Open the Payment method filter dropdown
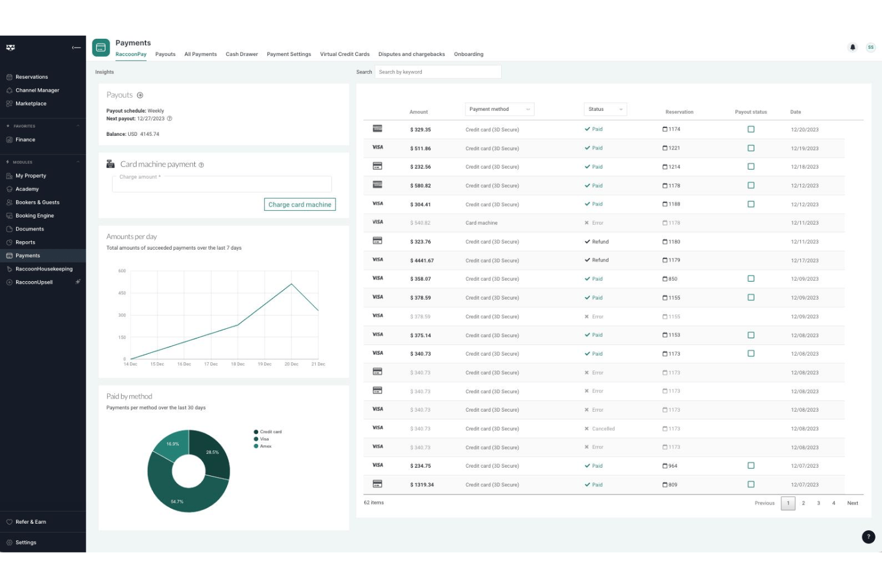 tap(499, 109)
